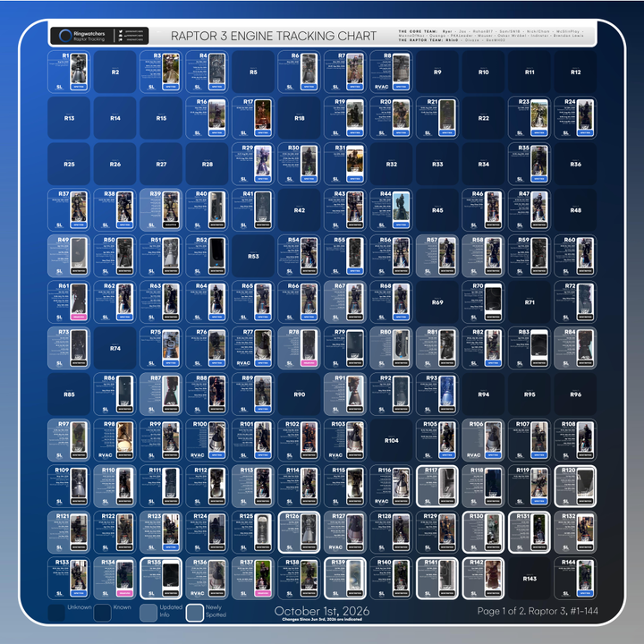Viewport: 644px width, 644px height.
Task: Click 'Changes Since Jun 3rd, 2026 are indicated'
Action: [322, 619]
